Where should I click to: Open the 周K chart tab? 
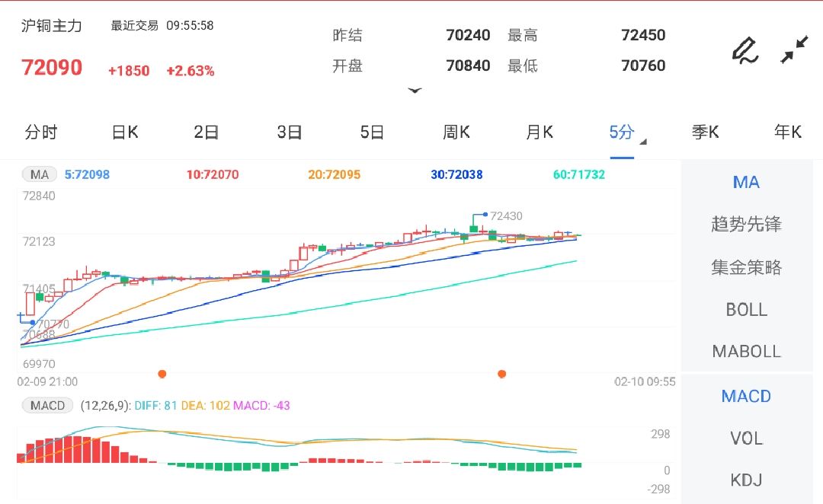456,132
